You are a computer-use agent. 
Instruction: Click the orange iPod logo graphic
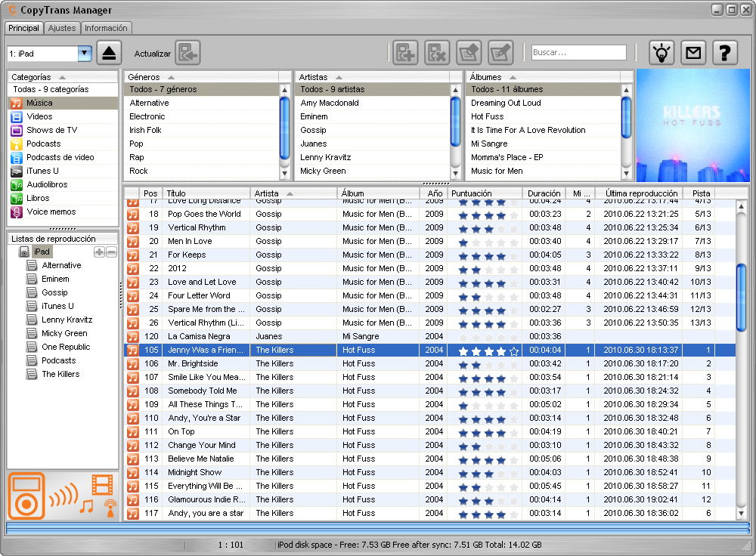point(26,496)
